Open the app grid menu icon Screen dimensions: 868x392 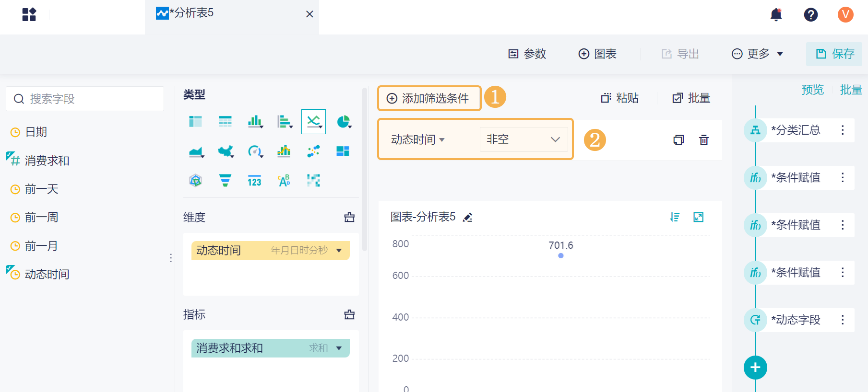coord(29,14)
